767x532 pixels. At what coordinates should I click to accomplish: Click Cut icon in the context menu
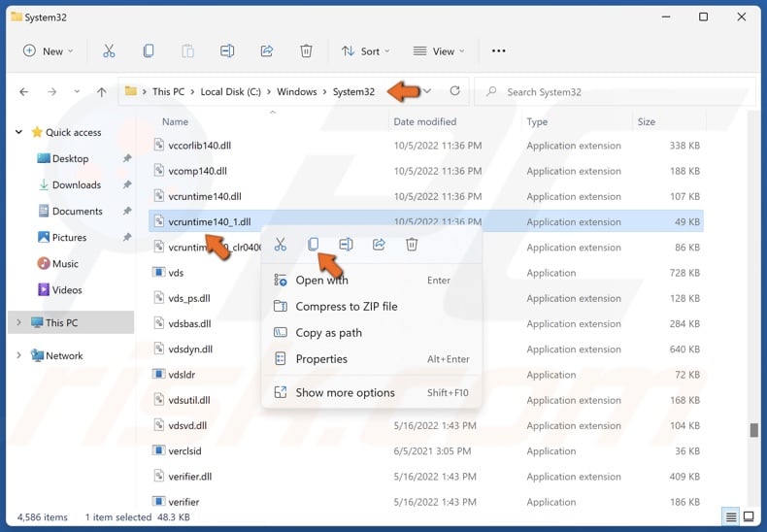[281, 244]
